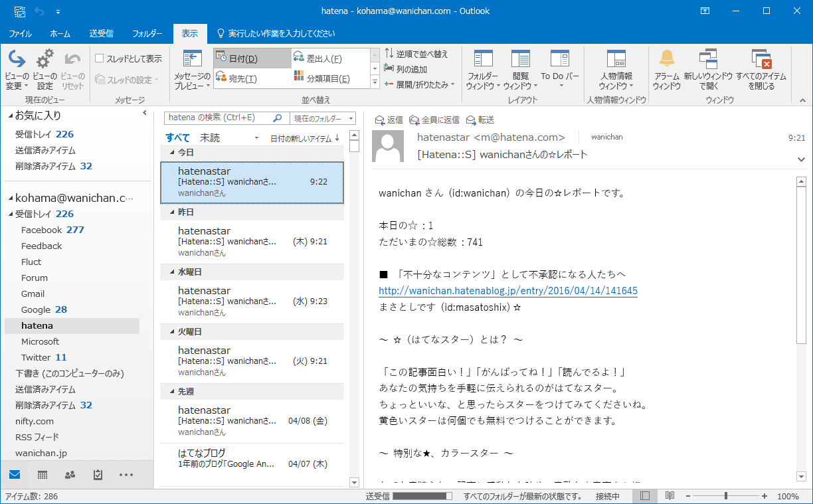The image size is (813, 504).
Task: Open the 日付の新しいアイテム sort dropdown
Action: [305, 138]
